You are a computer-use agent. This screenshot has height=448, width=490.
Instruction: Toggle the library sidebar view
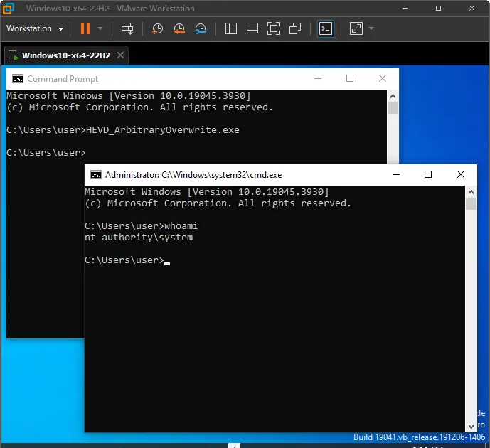(x=231, y=28)
